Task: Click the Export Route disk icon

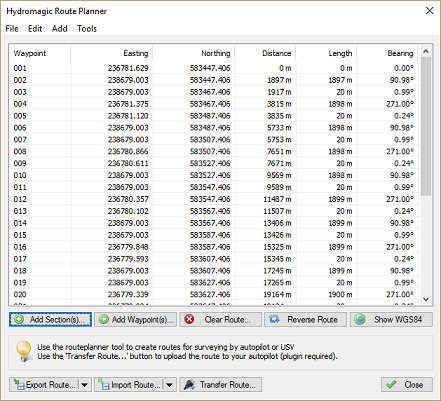Action: click(19, 385)
